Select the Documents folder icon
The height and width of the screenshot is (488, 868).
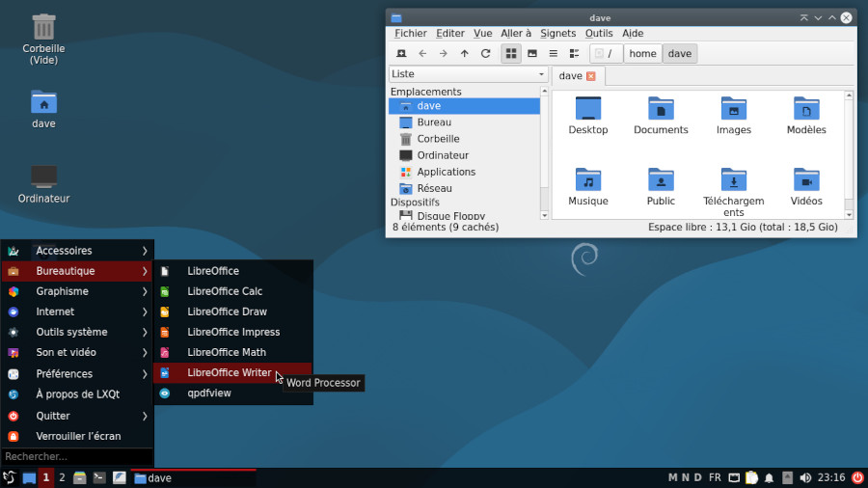click(x=661, y=115)
